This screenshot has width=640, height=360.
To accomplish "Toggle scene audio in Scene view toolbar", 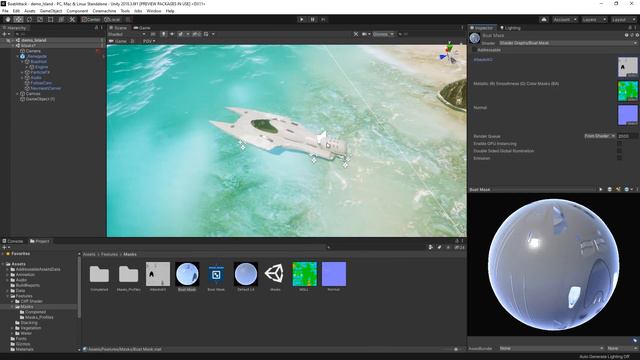I will 172,34.
